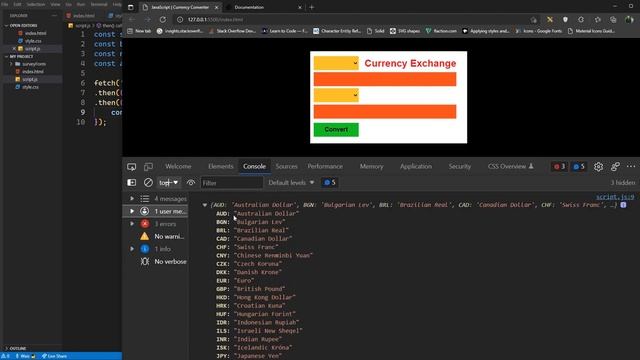Open a new browser tab with plus button
The width and height of the screenshot is (640, 360).
[311, 7]
